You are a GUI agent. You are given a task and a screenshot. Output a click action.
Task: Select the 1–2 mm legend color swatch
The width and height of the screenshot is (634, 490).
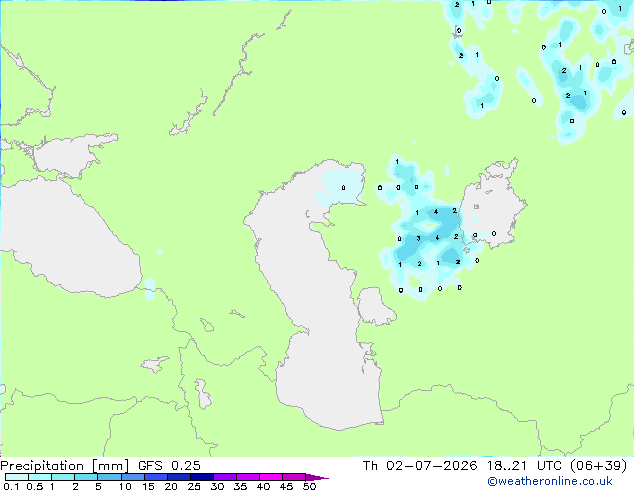pos(63,477)
